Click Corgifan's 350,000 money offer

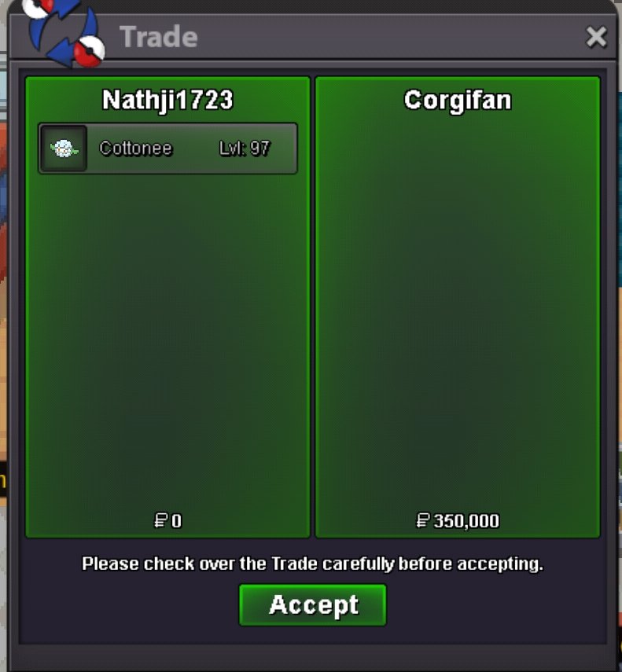[x=466, y=521]
